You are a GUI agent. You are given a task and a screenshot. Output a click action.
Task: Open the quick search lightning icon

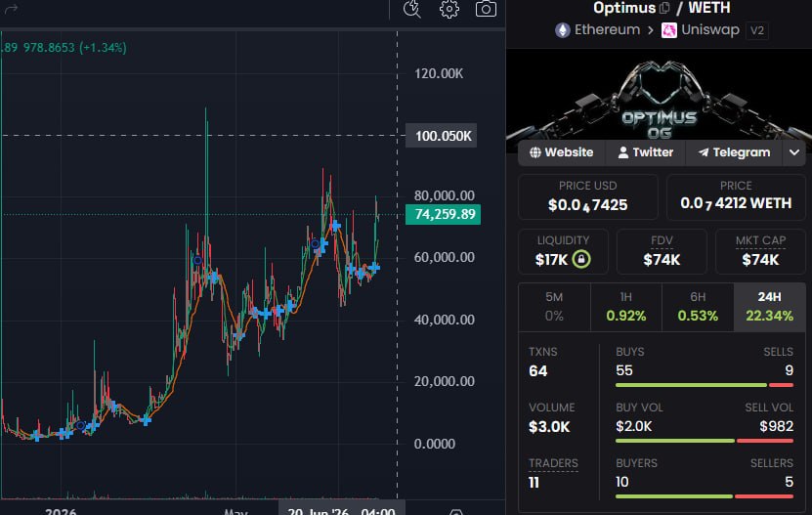pyautogui.click(x=412, y=9)
